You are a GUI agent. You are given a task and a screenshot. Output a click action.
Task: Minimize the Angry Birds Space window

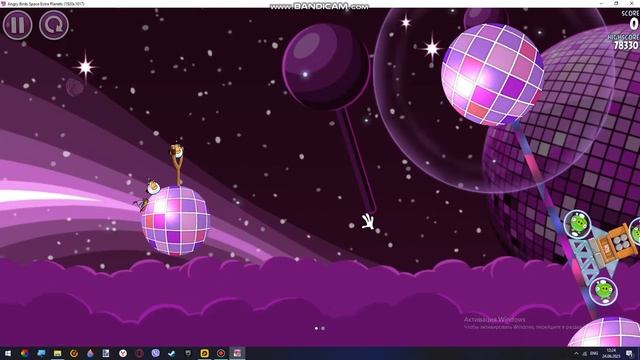click(602, 3)
